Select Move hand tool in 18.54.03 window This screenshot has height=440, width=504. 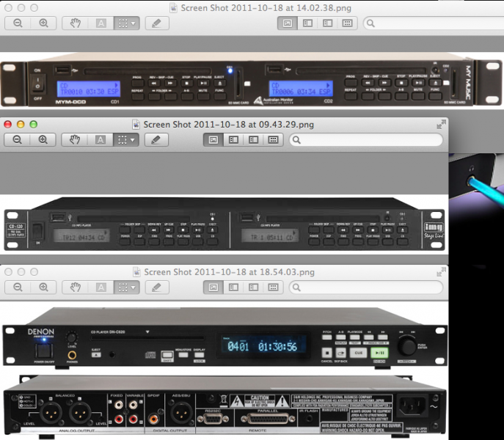click(75, 287)
